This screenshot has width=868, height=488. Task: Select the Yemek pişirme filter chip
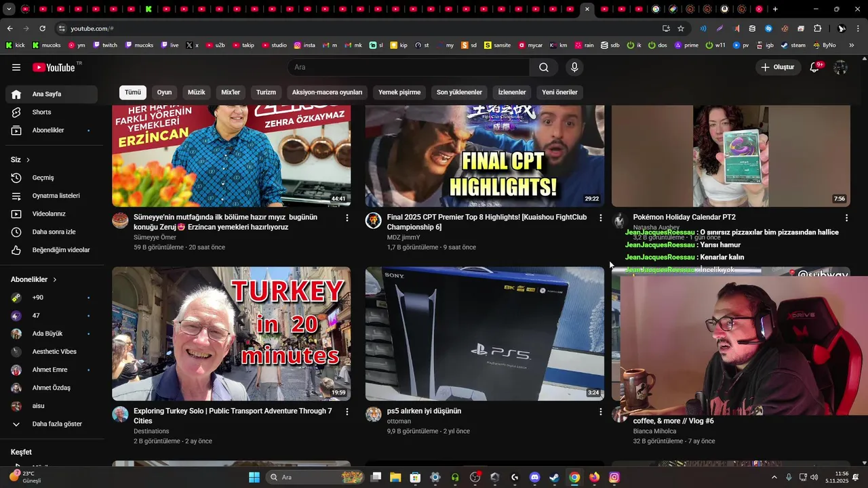[x=399, y=92]
